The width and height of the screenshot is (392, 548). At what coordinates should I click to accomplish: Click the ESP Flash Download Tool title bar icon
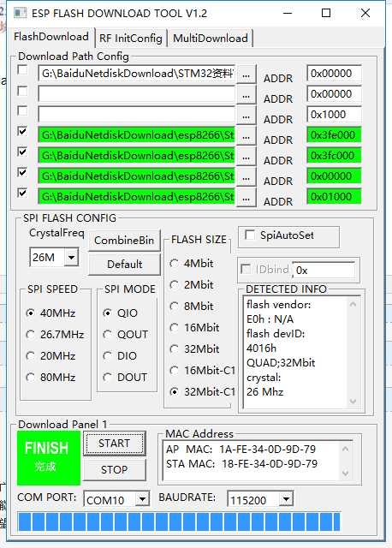click(20, 14)
